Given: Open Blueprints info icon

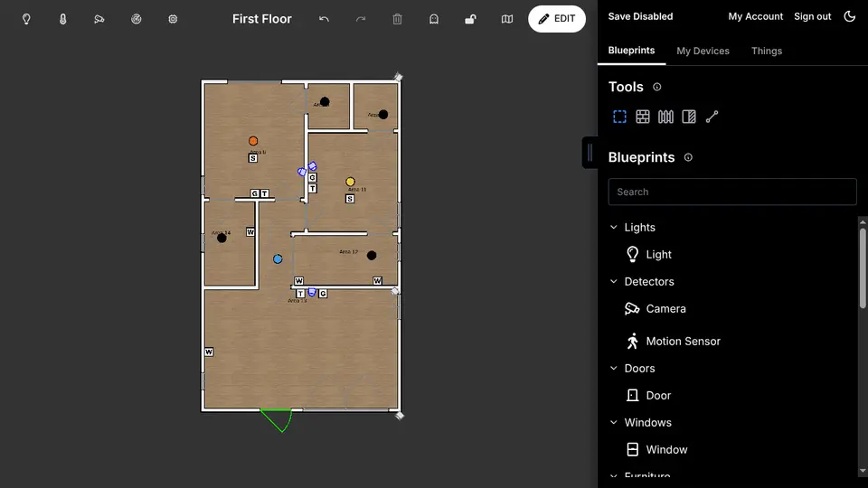Looking at the screenshot, I should pos(688,157).
